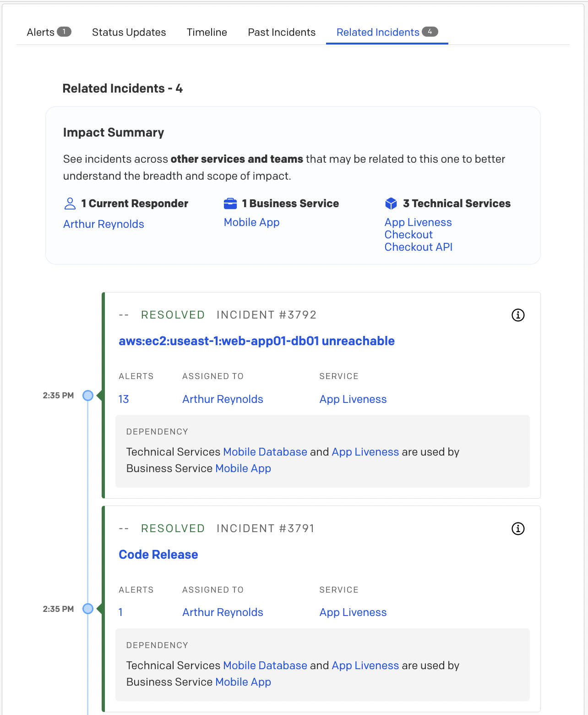Click the timeline dot beside incident #3792

coord(88,395)
